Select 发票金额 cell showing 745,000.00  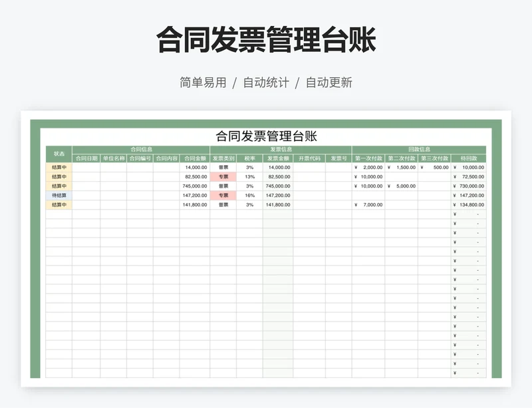[x=278, y=186]
